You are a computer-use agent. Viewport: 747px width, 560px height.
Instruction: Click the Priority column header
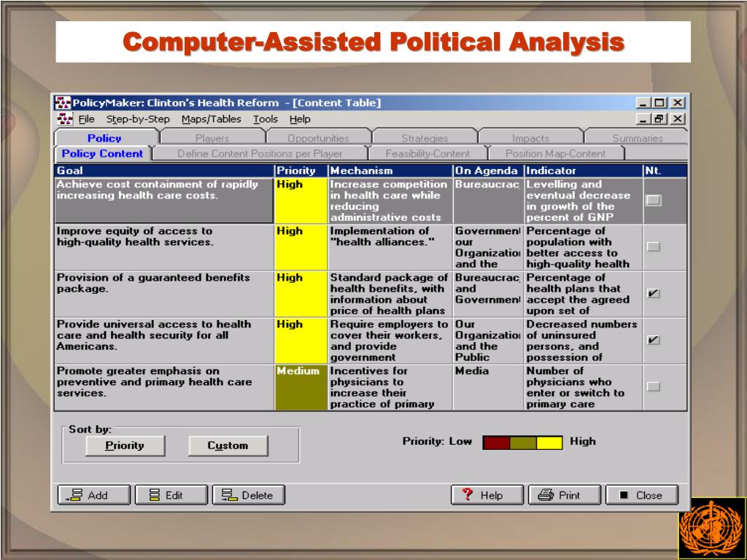click(301, 171)
